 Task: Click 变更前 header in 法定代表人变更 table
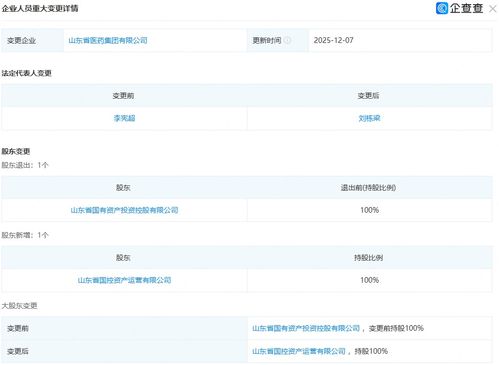point(123,96)
